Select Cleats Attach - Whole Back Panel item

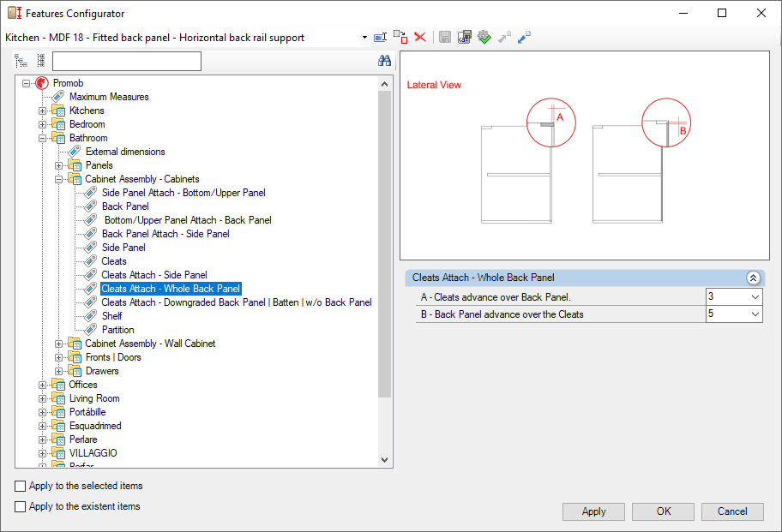tap(171, 289)
